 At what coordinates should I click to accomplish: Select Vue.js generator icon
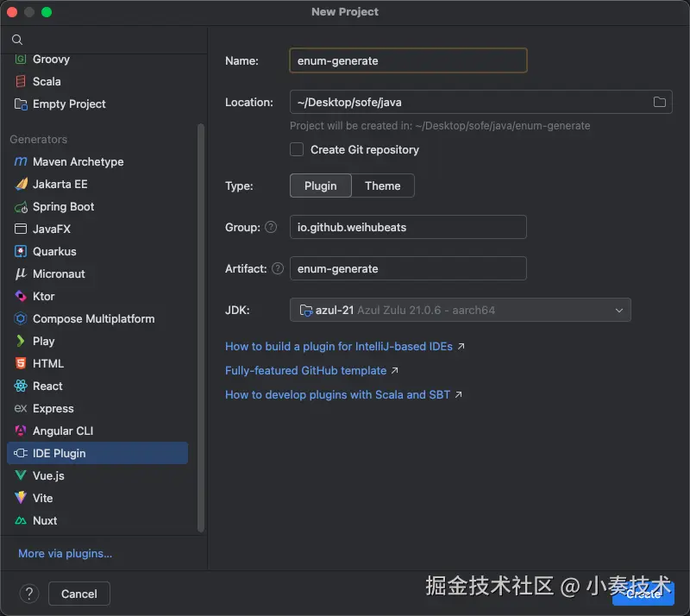point(20,475)
